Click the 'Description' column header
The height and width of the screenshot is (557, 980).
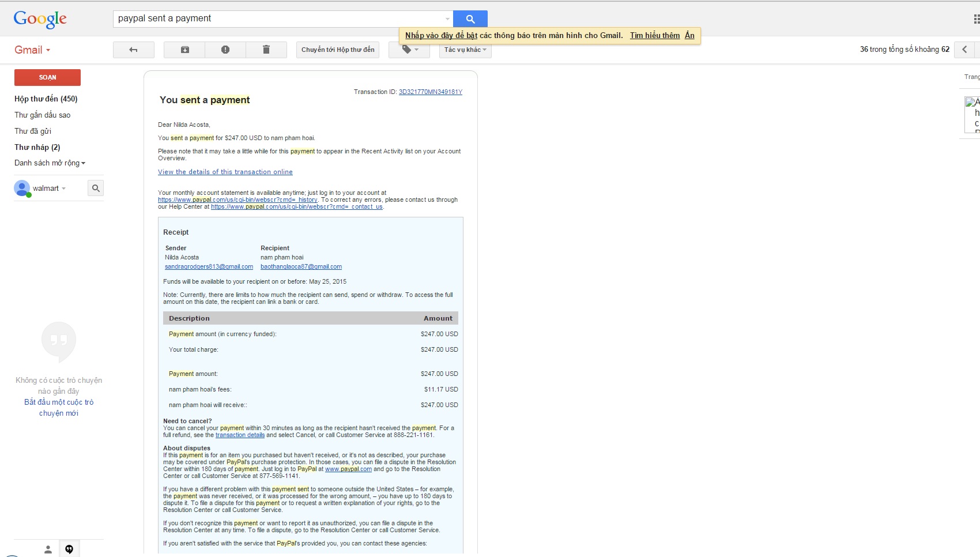pos(189,318)
